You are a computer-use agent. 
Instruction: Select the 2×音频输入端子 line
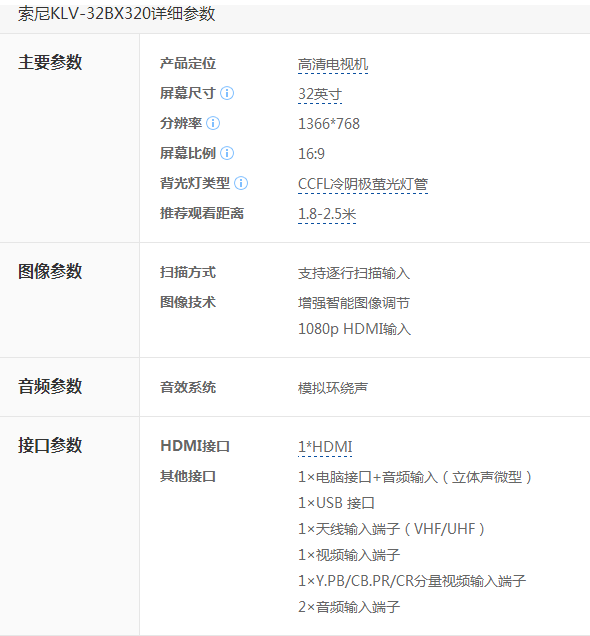[349, 607]
